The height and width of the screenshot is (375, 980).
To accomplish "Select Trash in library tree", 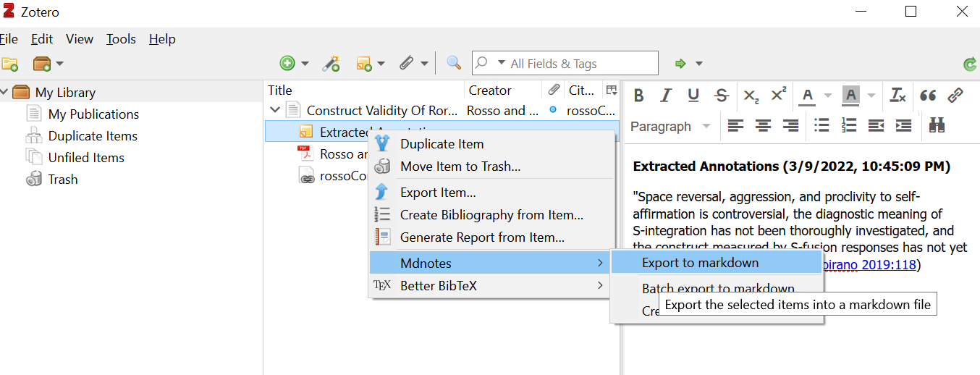I will (x=63, y=179).
